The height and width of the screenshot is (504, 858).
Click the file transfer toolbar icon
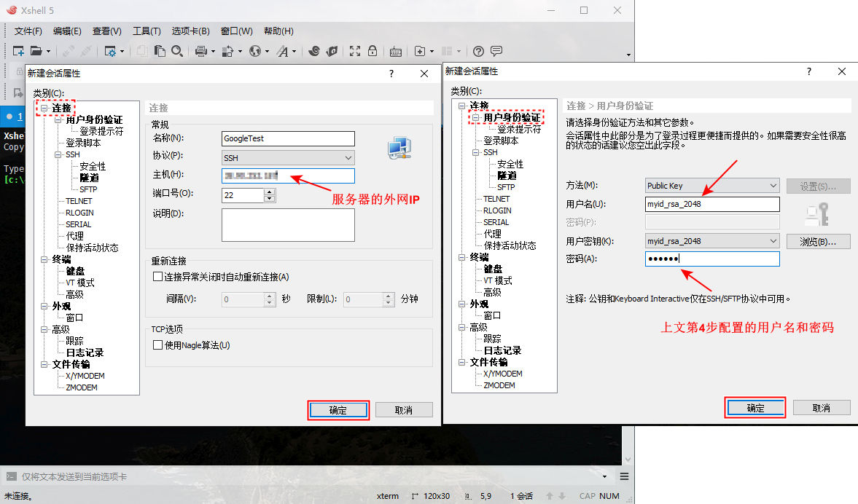(x=227, y=52)
